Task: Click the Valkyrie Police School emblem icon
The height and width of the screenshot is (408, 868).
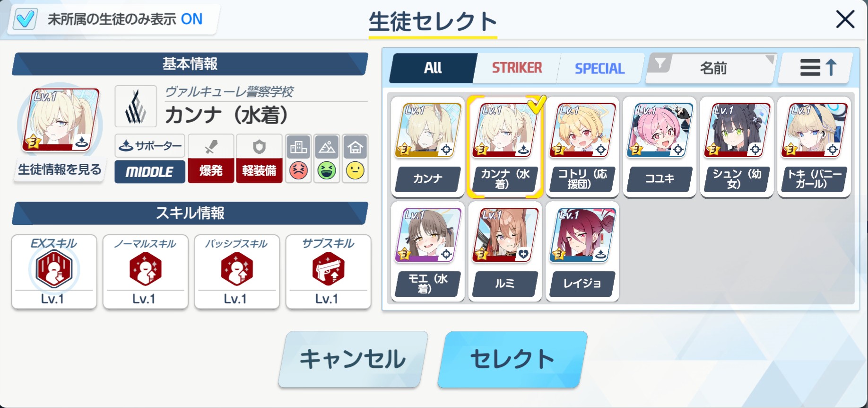Action: coord(136,106)
